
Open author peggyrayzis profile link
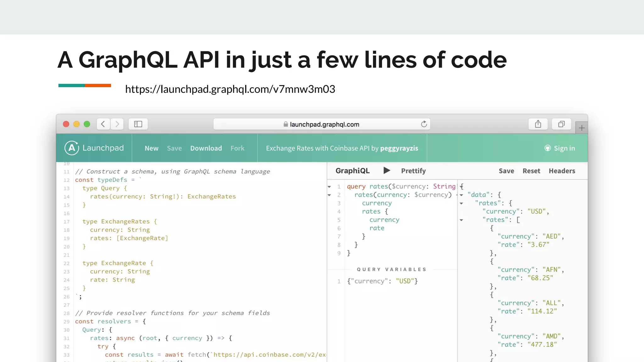point(399,148)
